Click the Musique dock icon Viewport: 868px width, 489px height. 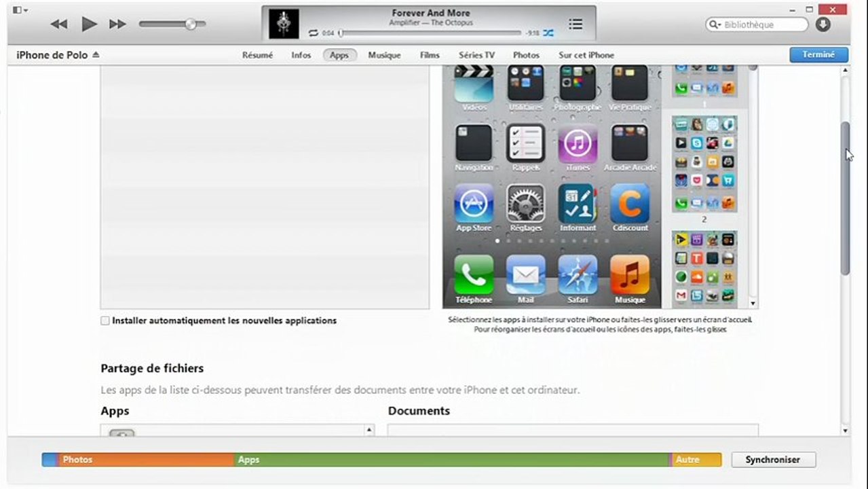(x=630, y=274)
